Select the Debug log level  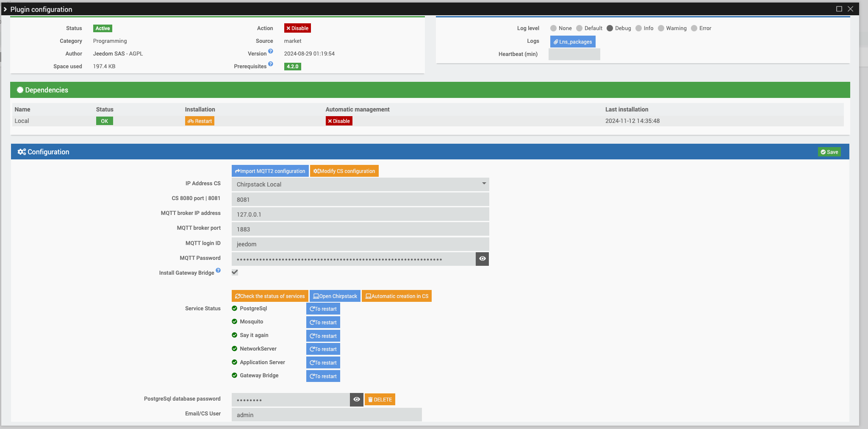tap(610, 28)
